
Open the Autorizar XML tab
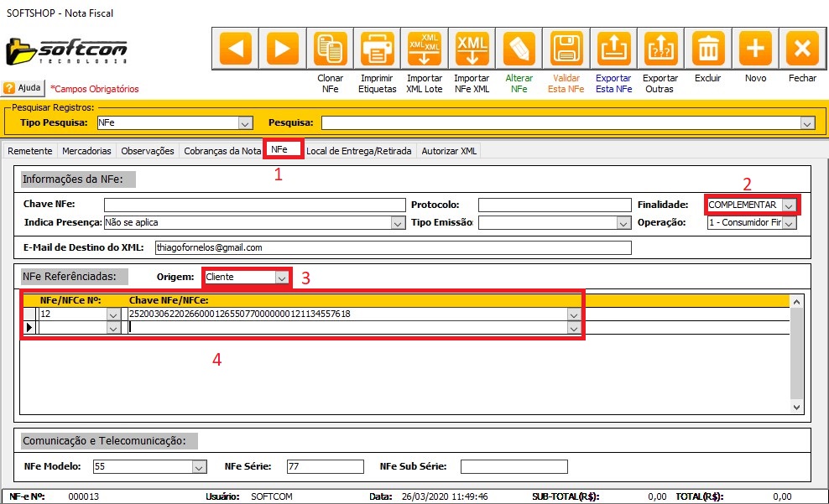[x=448, y=151]
